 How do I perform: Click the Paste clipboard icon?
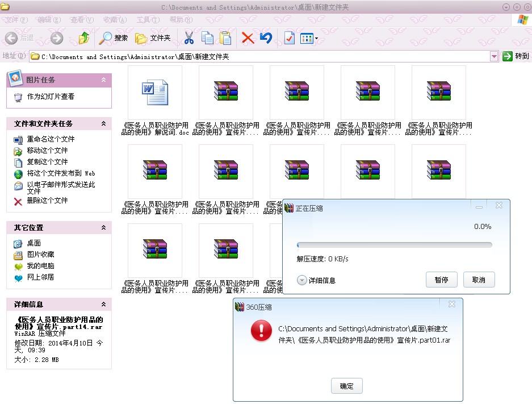coord(225,38)
